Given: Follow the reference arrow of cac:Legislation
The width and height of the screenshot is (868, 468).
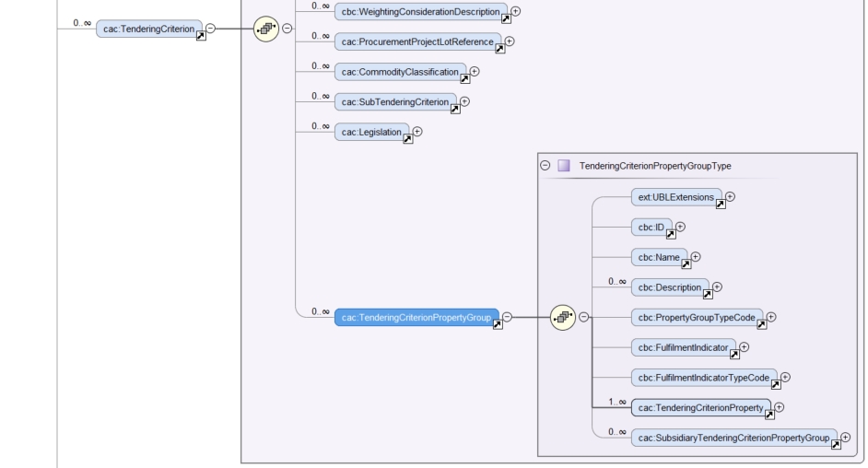Looking at the screenshot, I should point(408,139).
